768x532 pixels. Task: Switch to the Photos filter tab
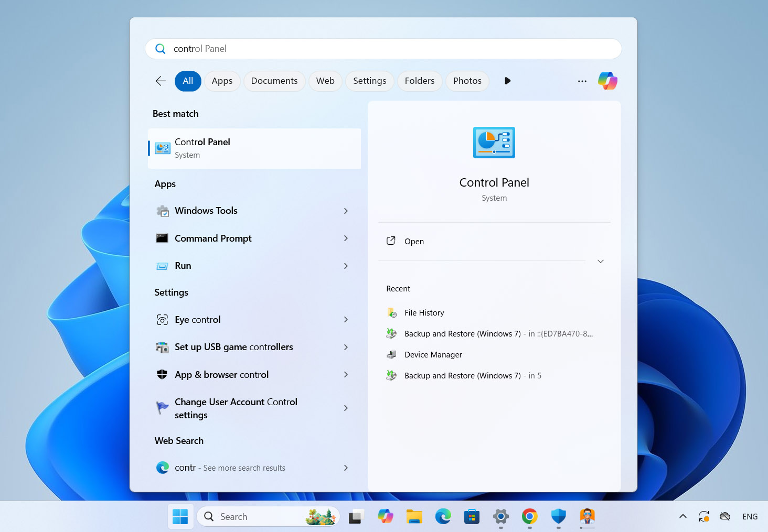click(x=467, y=81)
